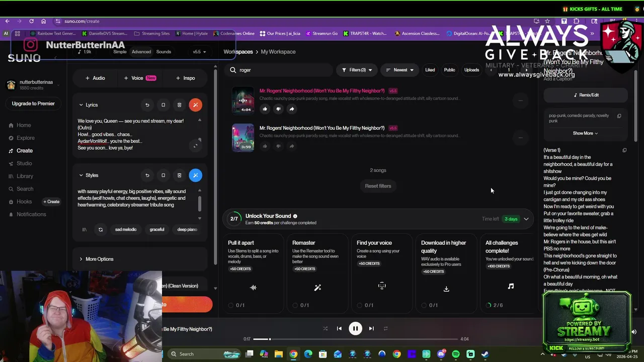Click Upgrade to Premier button
The image size is (644, 362).
coord(33,104)
